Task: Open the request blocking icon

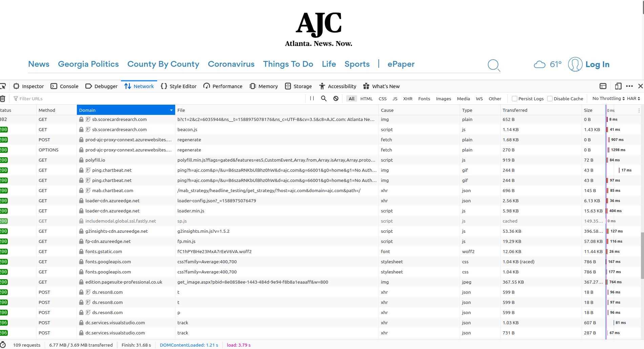Action: click(x=336, y=99)
